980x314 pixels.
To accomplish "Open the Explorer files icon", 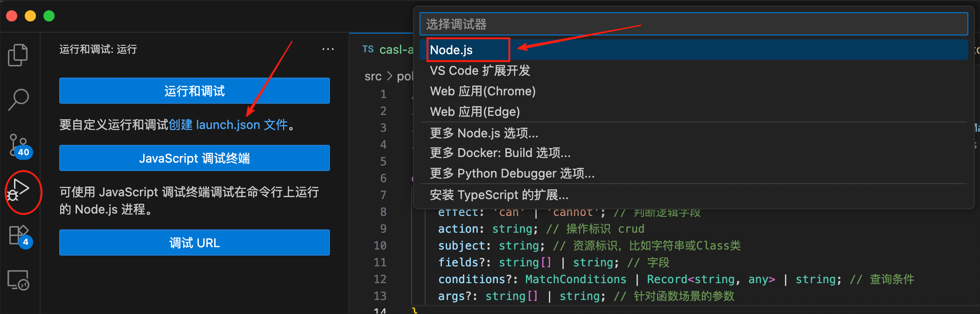I will 18,55.
